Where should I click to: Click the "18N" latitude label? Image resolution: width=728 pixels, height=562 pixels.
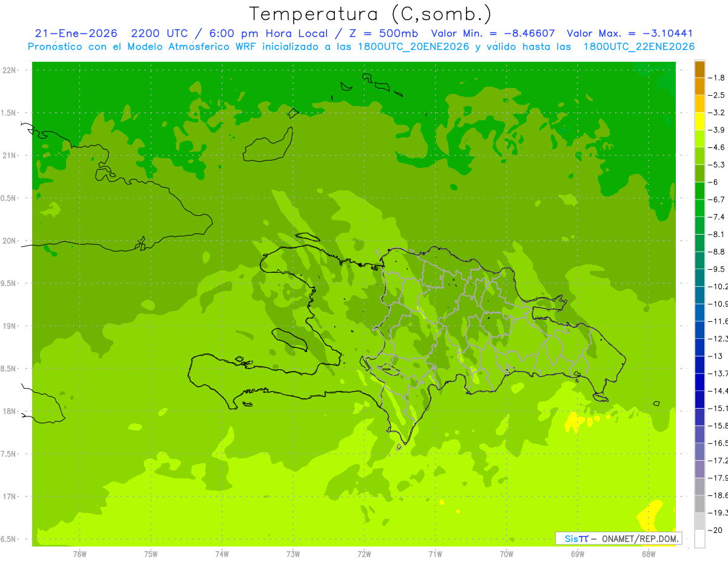coord(8,411)
